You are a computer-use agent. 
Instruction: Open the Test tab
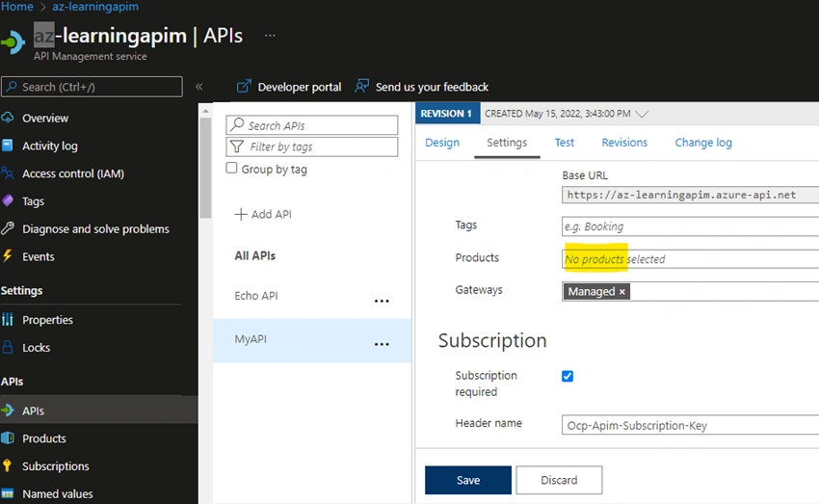pyautogui.click(x=564, y=142)
